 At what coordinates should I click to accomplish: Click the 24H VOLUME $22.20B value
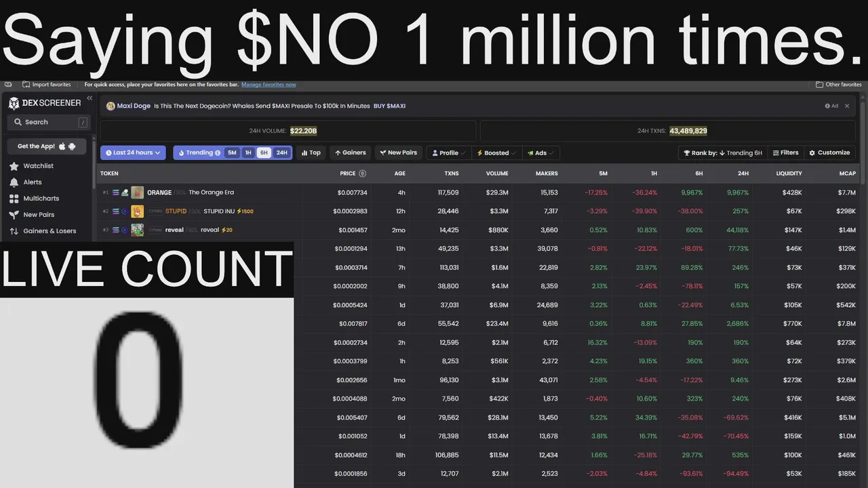303,131
